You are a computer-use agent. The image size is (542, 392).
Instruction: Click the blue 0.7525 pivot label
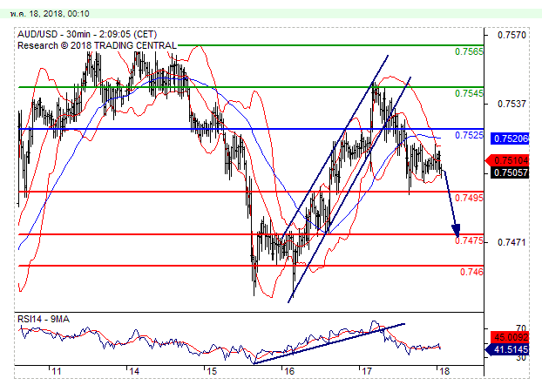[469, 135]
